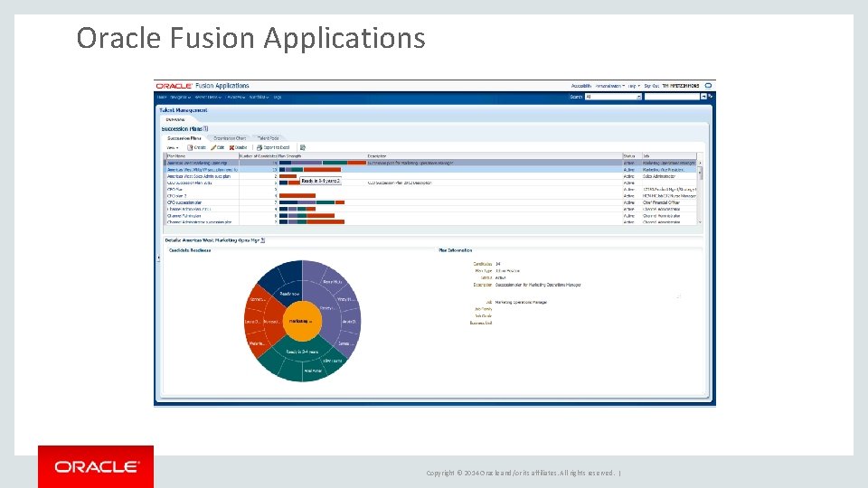Select the CFO succession plan row

pos(431,202)
